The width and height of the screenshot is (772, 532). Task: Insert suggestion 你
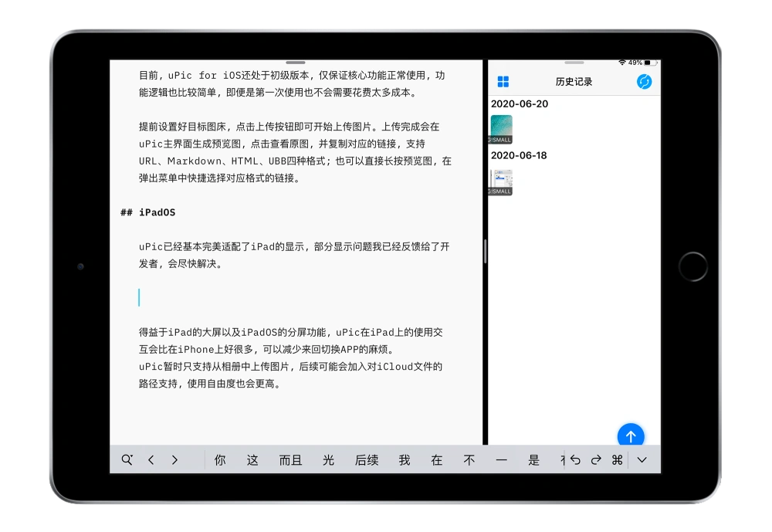220,460
